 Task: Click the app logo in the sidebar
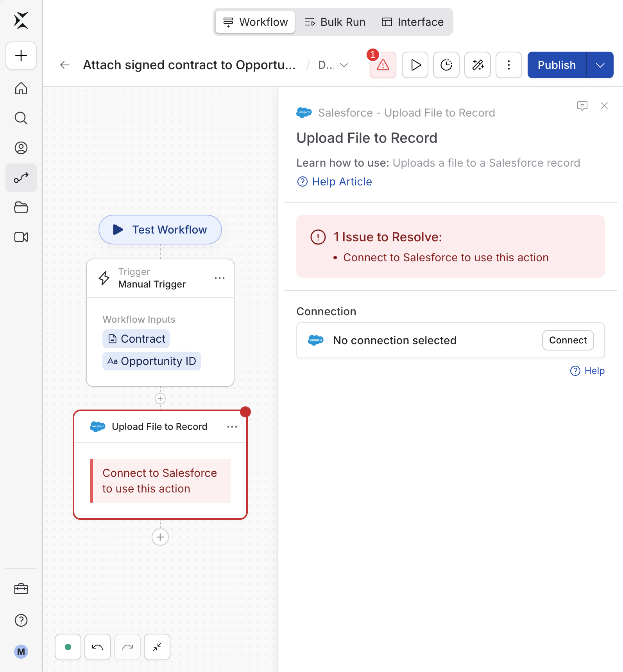coord(21,20)
